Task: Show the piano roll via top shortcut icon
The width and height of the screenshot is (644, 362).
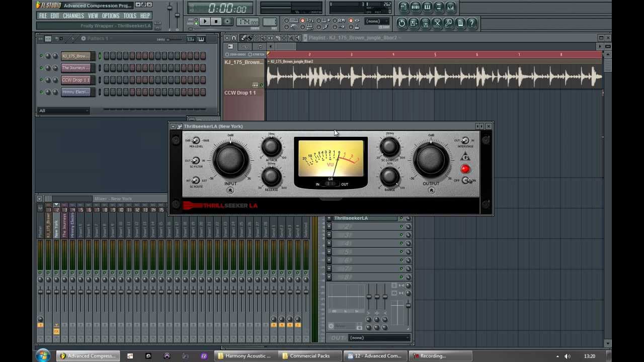Action: click(427, 7)
